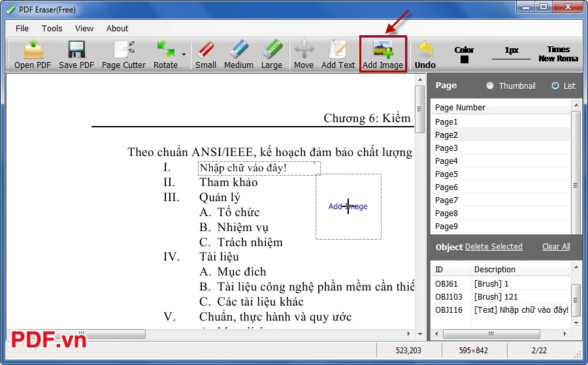
Task: Click the Description column header
Action: click(x=521, y=270)
